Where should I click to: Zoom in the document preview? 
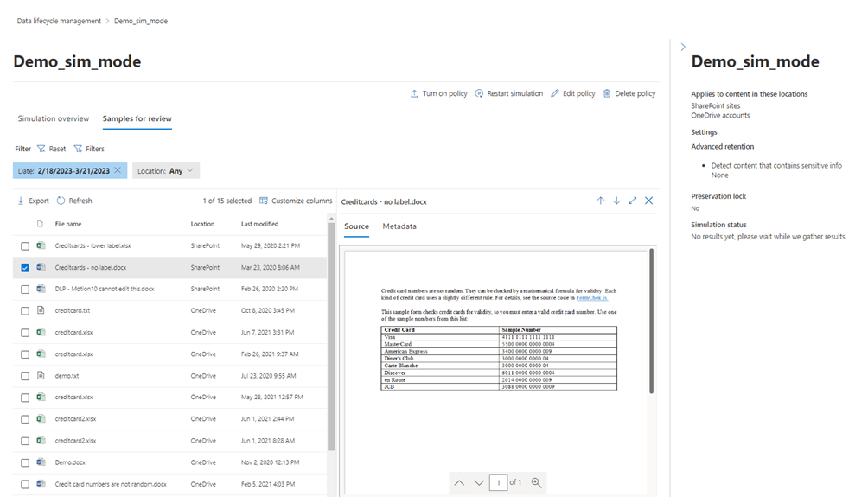[537, 482]
